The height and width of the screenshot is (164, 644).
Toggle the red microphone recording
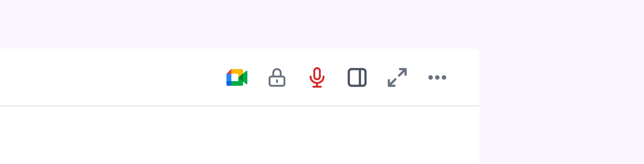click(317, 77)
